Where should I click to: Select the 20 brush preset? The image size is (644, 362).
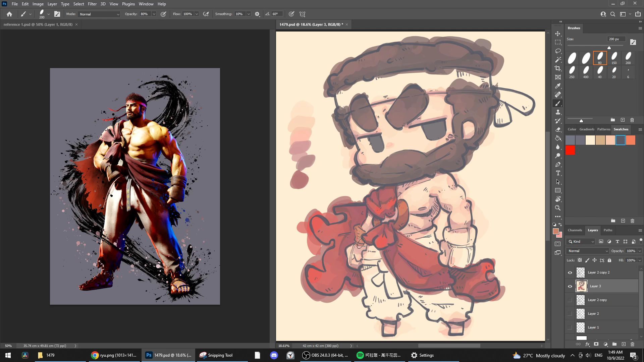614,72
